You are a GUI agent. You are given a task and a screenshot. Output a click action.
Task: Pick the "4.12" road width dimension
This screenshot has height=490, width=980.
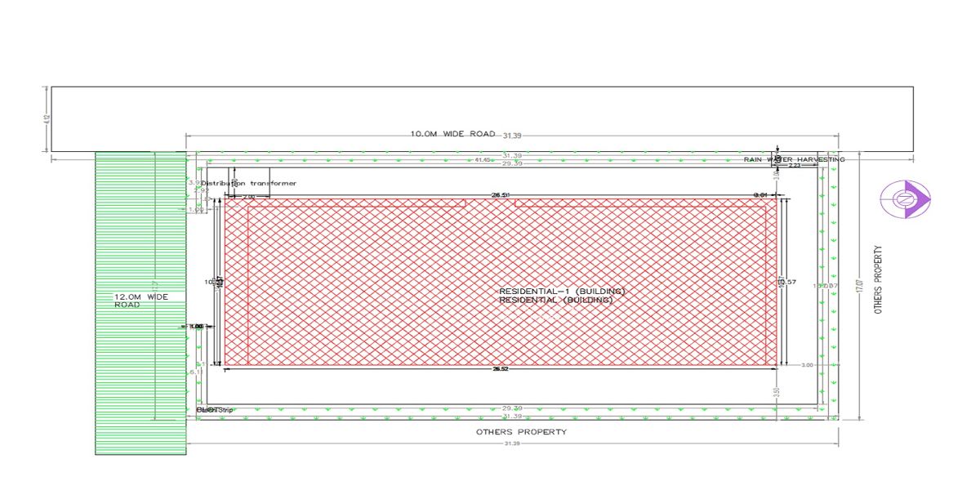pos(45,119)
